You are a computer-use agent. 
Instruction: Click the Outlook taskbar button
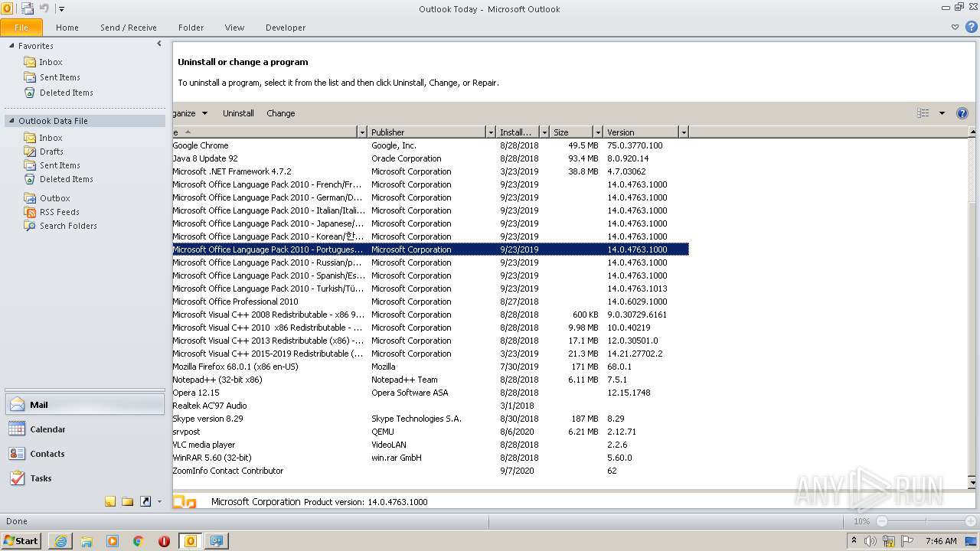(191, 540)
